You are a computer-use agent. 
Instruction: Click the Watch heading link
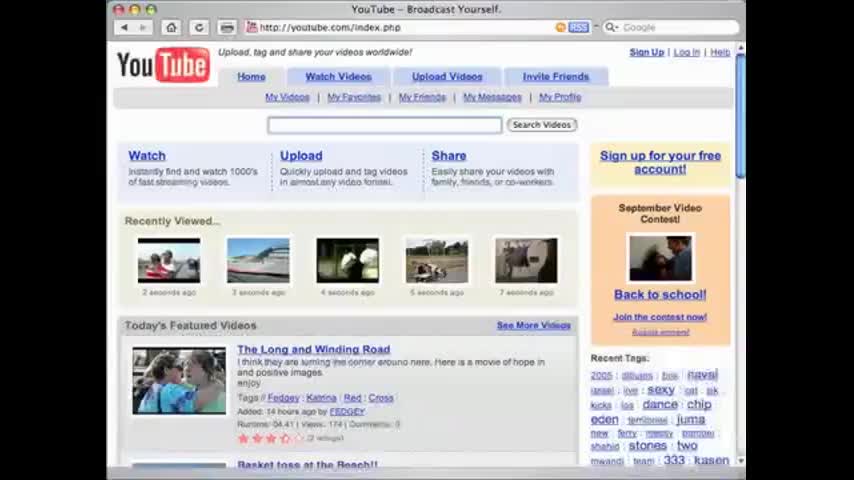point(147,156)
